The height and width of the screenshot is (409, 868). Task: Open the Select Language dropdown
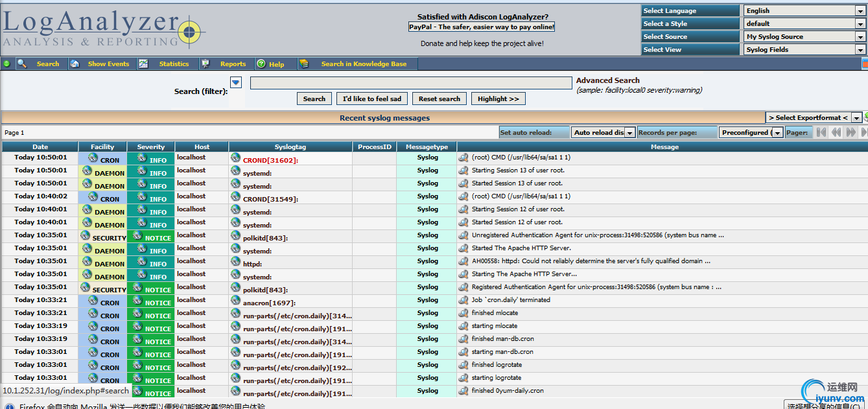click(804, 10)
